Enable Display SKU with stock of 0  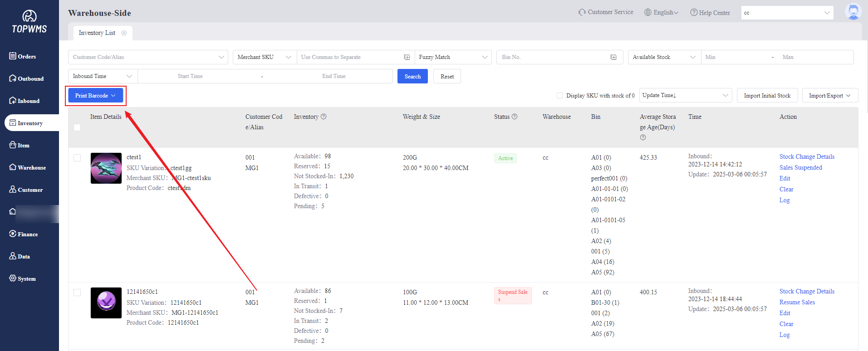tap(559, 96)
